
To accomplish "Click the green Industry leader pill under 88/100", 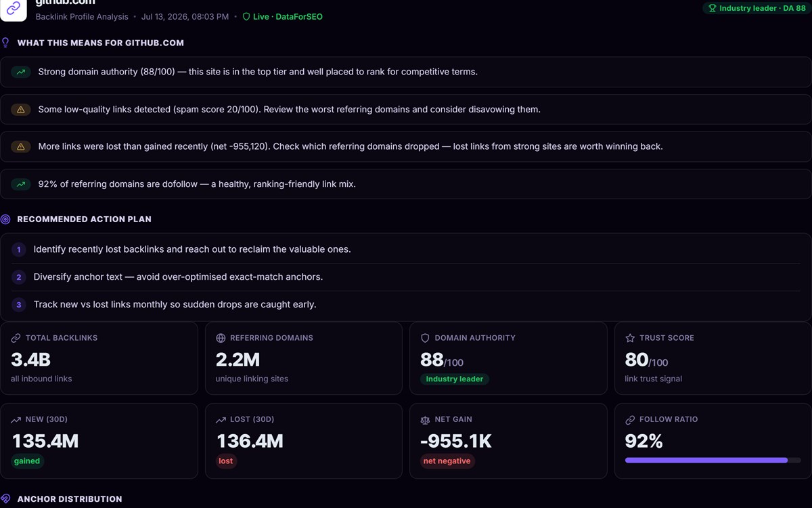I will coord(455,379).
